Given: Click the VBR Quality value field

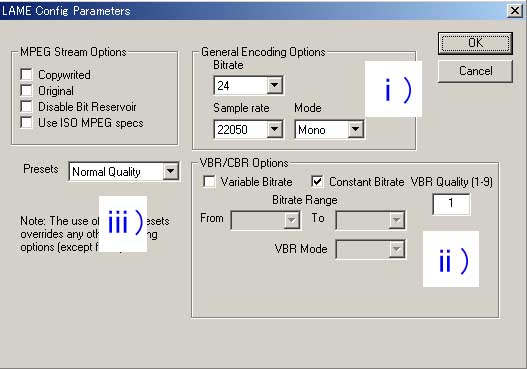Looking at the screenshot, I should click(451, 204).
